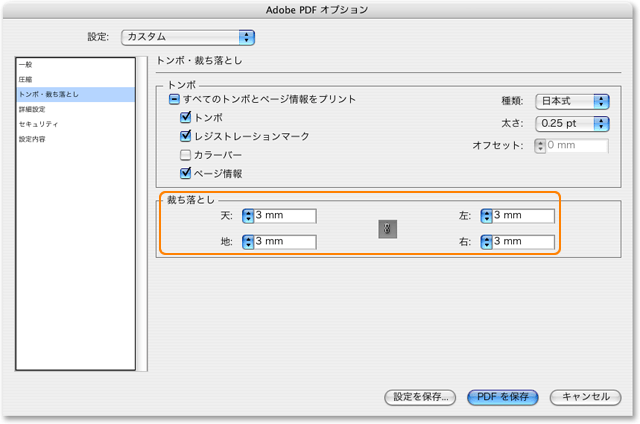The width and height of the screenshot is (640, 424).
Task: Toggle すべてのトンボとページ情報をプリント checkbox
Action: [x=174, y=99]
